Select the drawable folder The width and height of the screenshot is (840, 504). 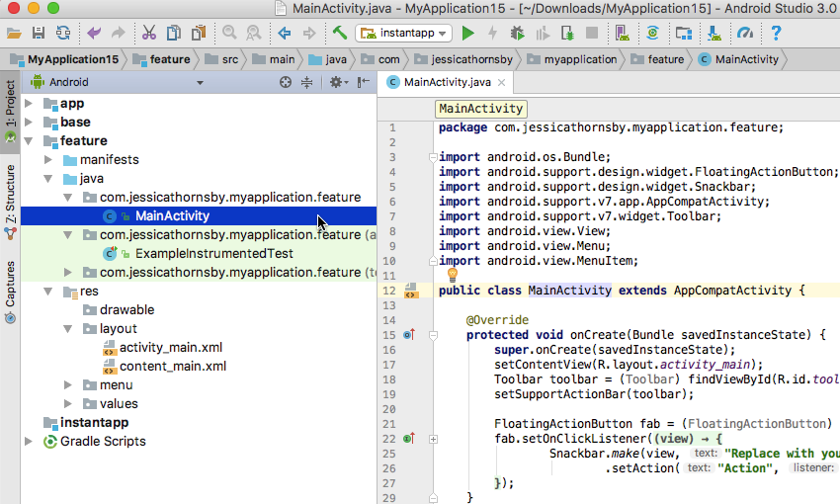point(126,310)
